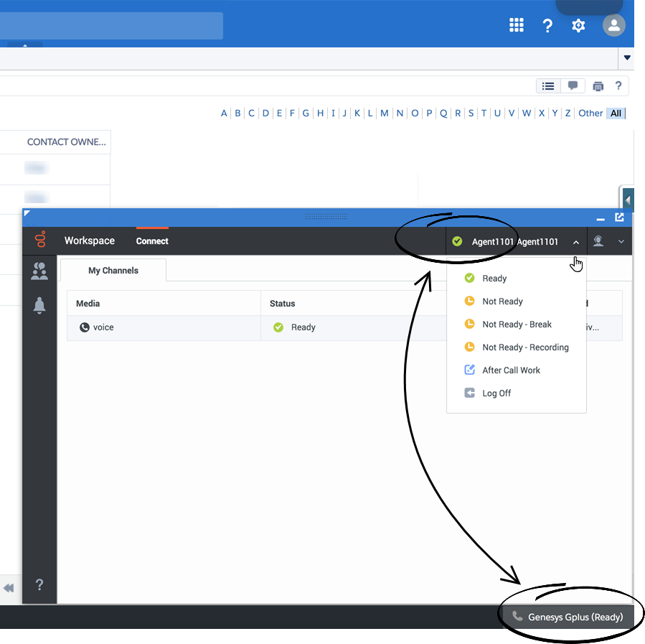
Task: Open the Team Communicator contacts icon
Action: [x=39, y=271]
